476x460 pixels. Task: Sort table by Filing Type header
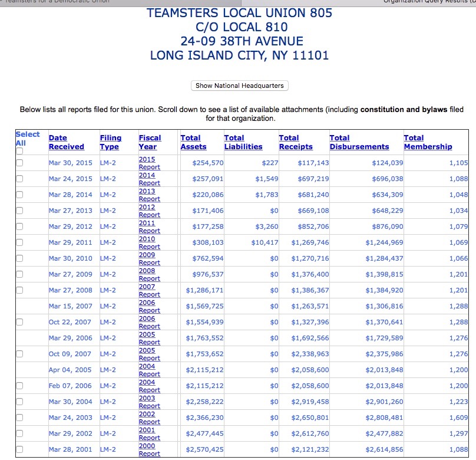pyautogui.click(x=111, y=142)
